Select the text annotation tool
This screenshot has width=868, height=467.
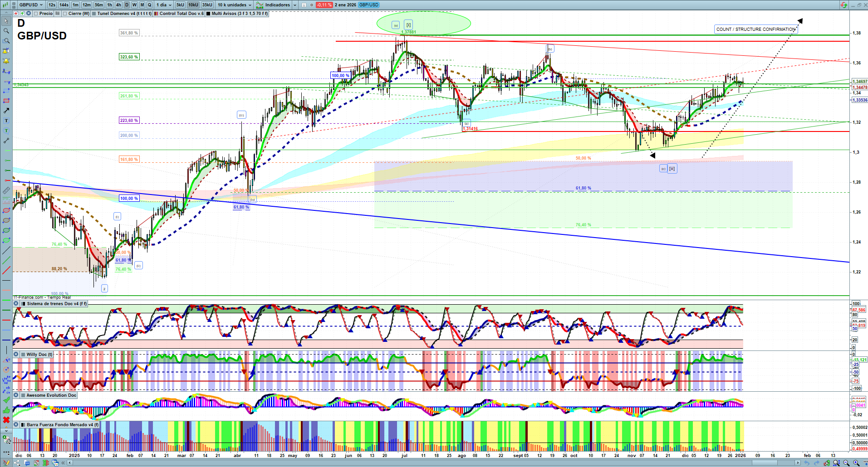point(6,121)
